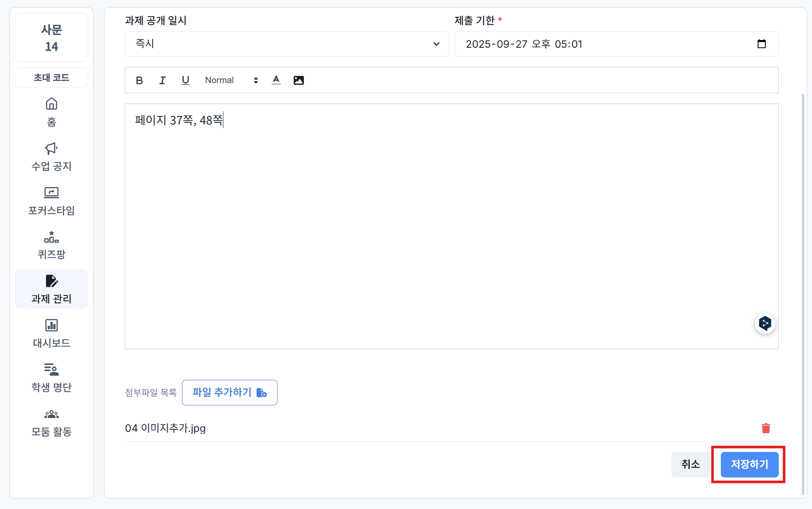Insert an image into the editor

coord(299,80)
